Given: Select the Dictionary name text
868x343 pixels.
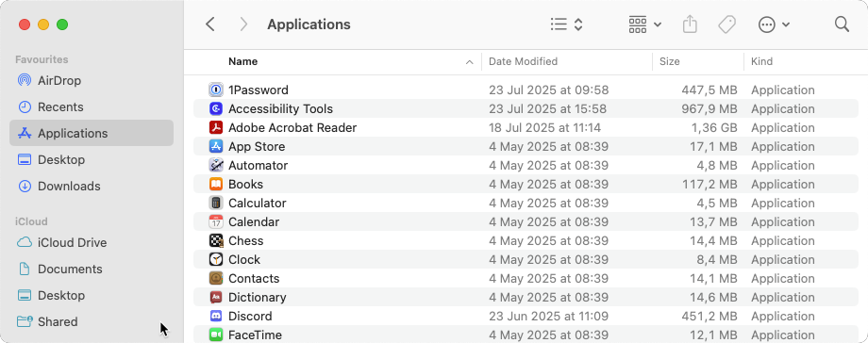Looking at the screenshot, I should click(258, 297).
